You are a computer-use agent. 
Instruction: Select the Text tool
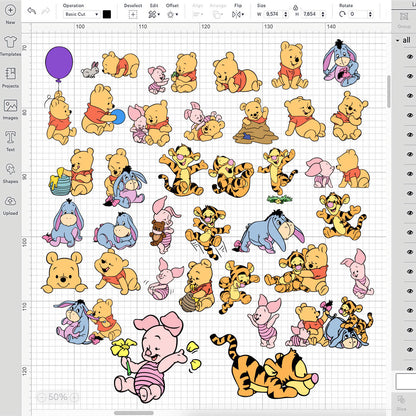coord(10,141)
